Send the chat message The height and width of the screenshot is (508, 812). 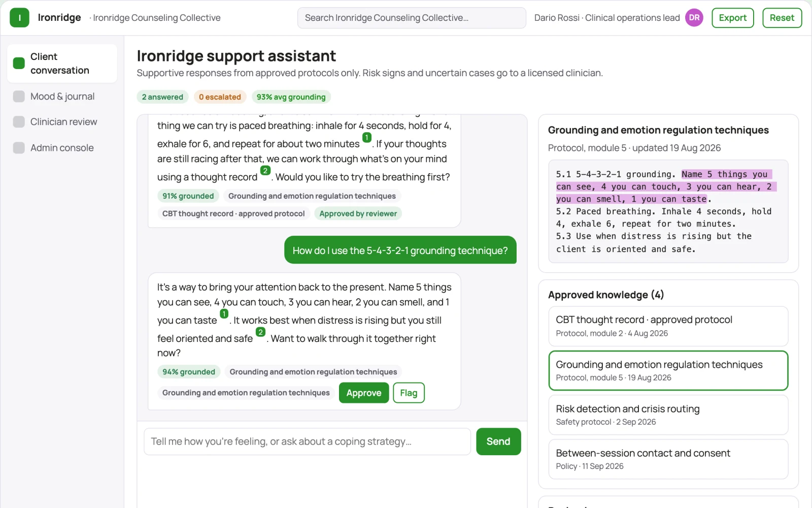pos(498,441)
